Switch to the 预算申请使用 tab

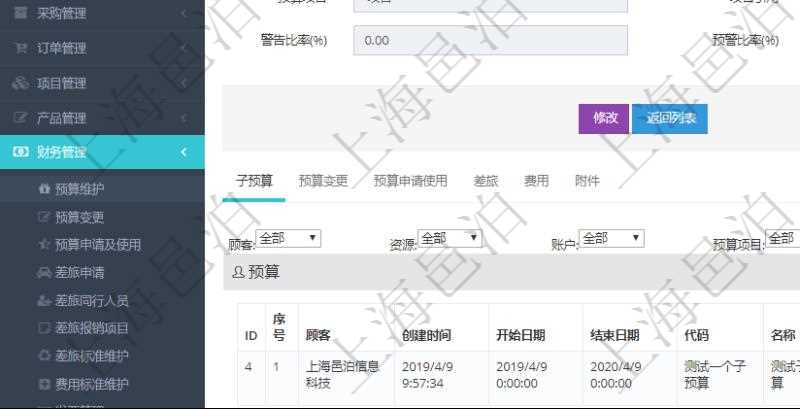pyautogui.click(x=410, y=181)
